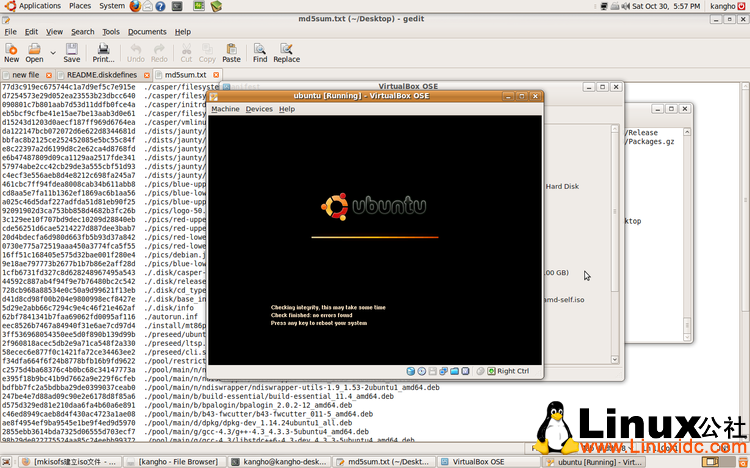Click the Right Ctrl host key indicator
This screenshot has height=468, width=750.
(508, 371)
